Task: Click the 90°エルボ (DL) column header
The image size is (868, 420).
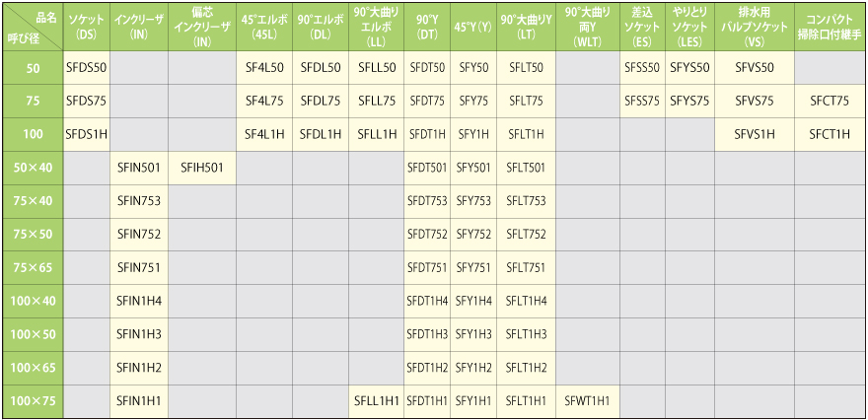Action: 320,26
